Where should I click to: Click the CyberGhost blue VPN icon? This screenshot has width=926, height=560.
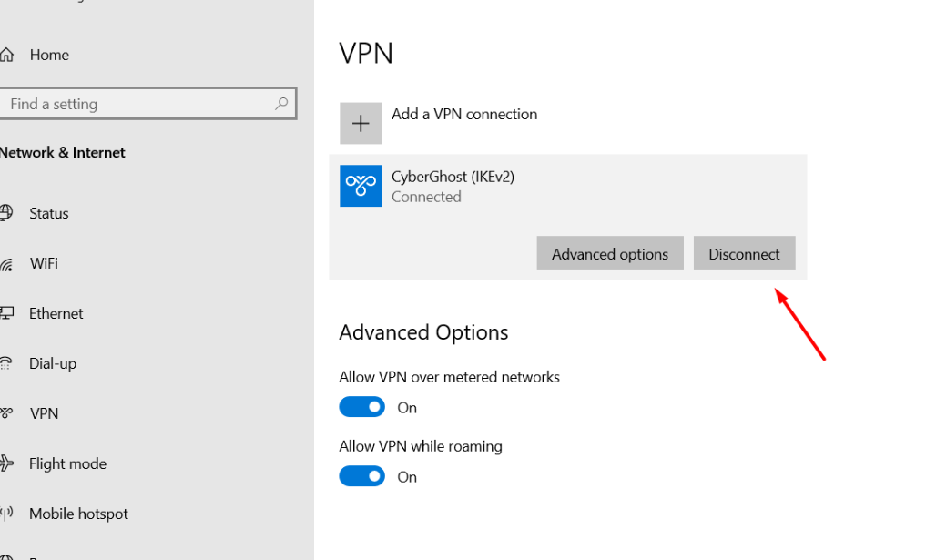(x=361, y=186)
